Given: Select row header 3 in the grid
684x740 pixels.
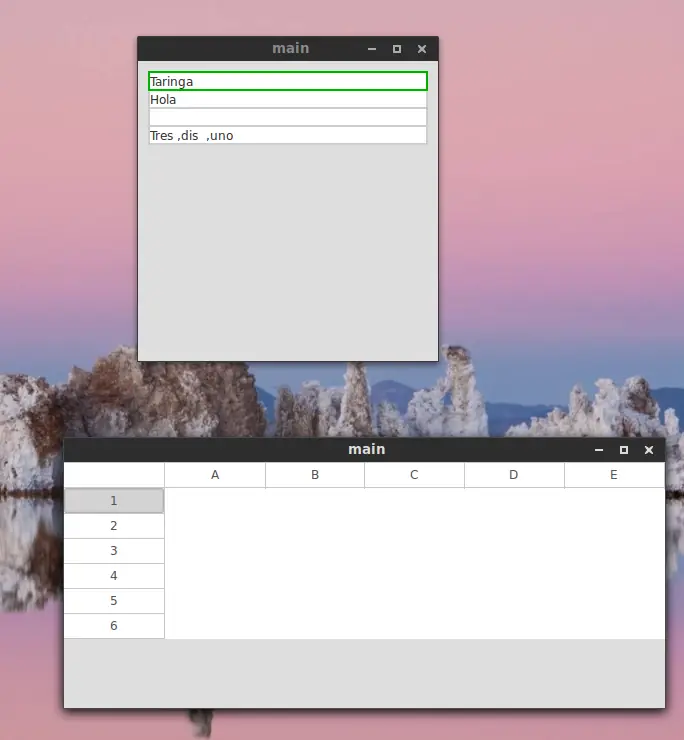Looking at the screenshot, I should click(114, 551).
